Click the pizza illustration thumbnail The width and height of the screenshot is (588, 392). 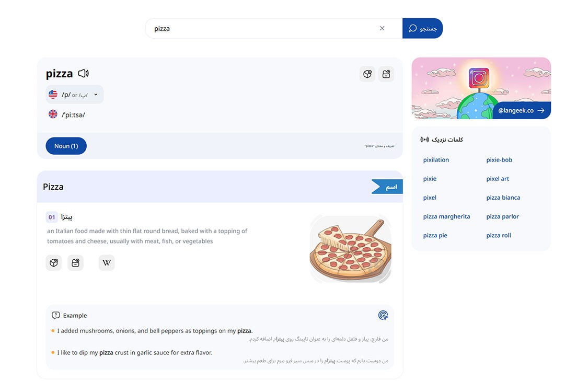[350, 249]
